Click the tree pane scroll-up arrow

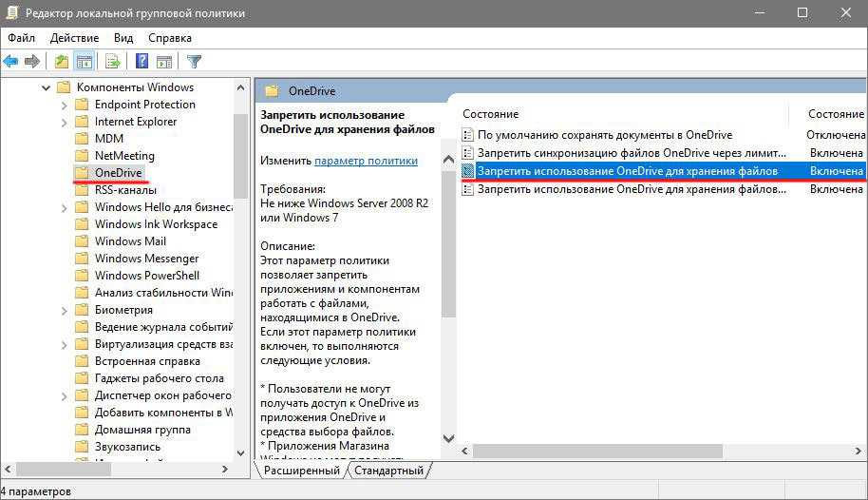[240, 87]
